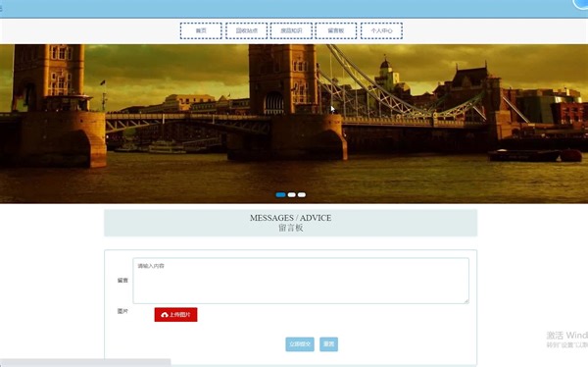Open the 留言板 nav tab
This screenshot has width=588, height=367.
click(x=336, y=30)
